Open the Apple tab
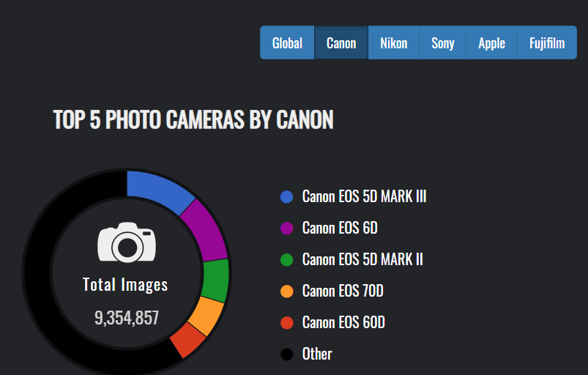588x375 pixels. [491, 42]
